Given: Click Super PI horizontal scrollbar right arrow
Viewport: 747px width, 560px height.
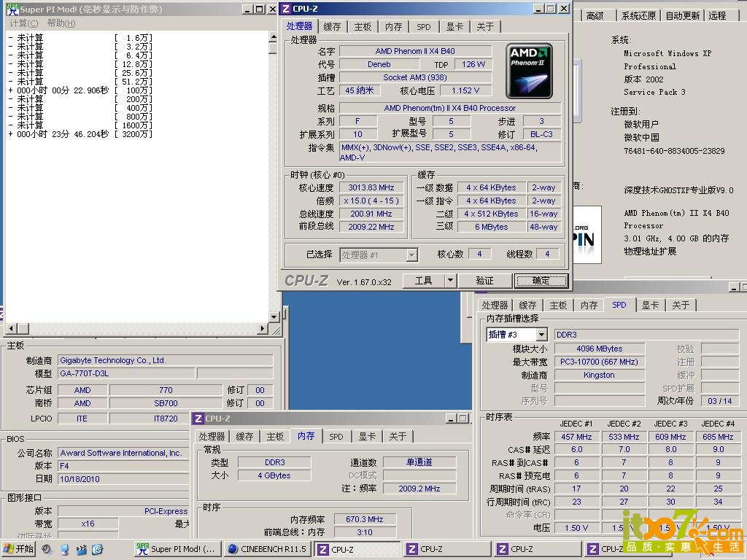Looking at the screenshot, I should 263,328.
